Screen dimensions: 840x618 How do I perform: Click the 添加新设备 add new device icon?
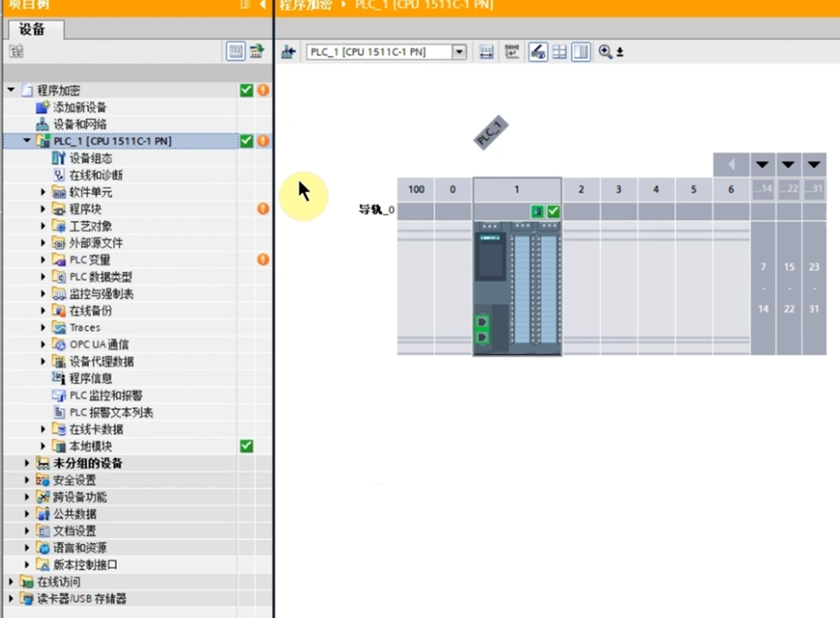coord(43,107)
